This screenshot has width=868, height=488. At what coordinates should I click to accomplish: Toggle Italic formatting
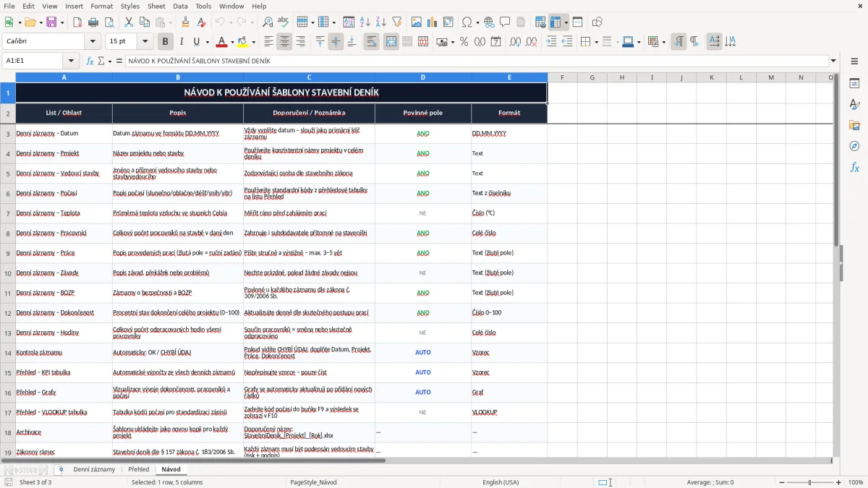point(181,42)
